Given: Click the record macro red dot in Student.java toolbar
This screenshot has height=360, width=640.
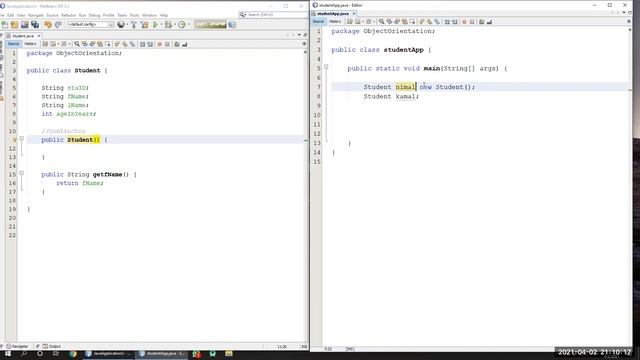Looking at the screenshot, I should [160, 44].
